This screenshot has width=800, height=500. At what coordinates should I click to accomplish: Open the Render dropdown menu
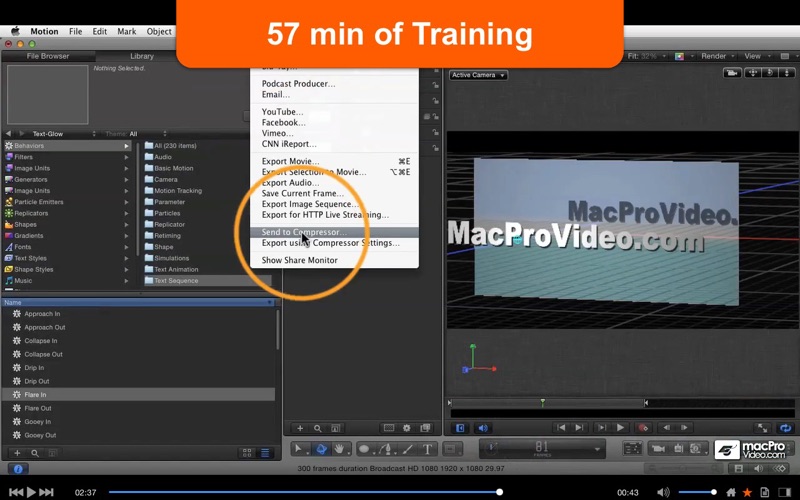[x=718, y=56]
